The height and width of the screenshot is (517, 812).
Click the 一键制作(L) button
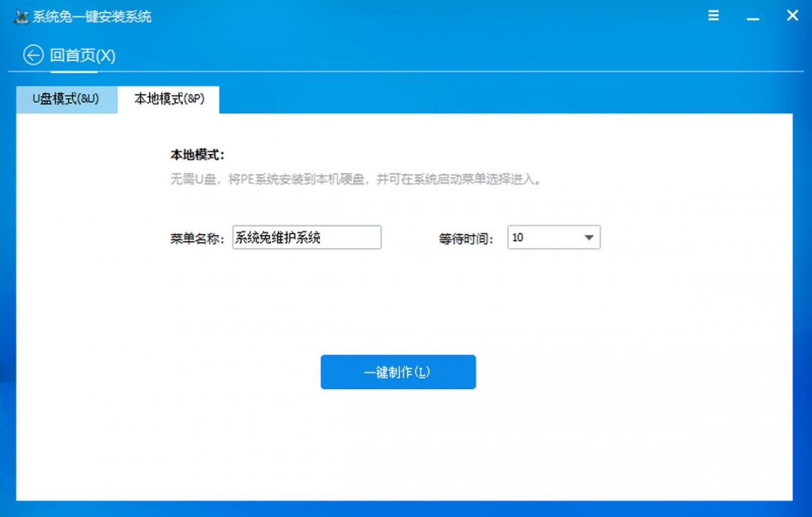398,371
